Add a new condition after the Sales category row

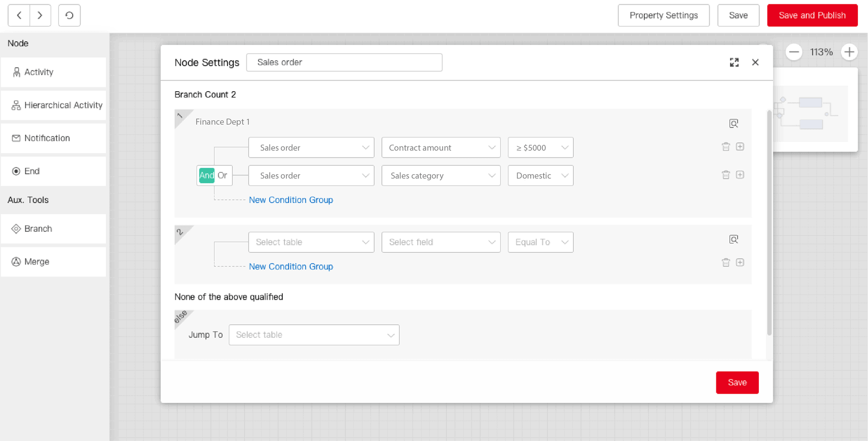click(740, 175)
